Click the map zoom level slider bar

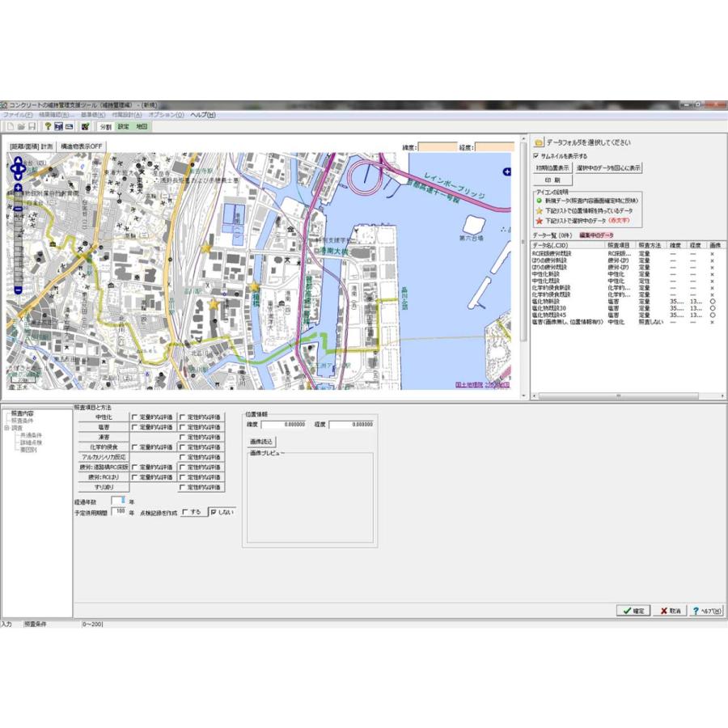point(18,239)
